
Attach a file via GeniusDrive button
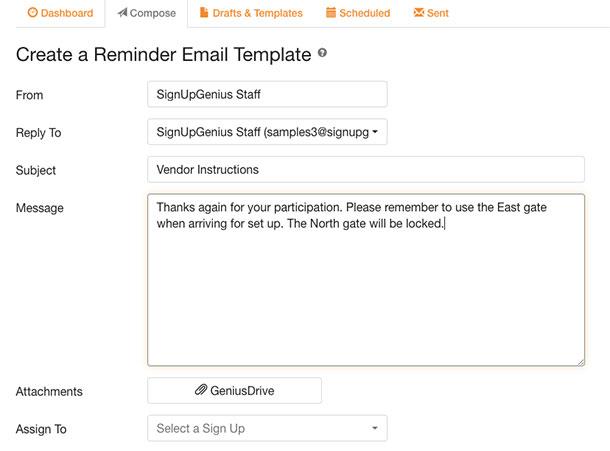pos(235,390)
